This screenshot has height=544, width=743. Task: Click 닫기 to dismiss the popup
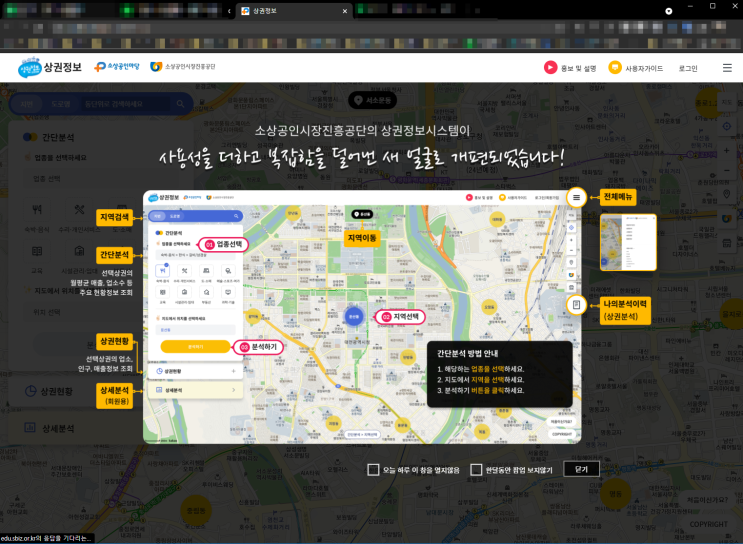(581, 469)
